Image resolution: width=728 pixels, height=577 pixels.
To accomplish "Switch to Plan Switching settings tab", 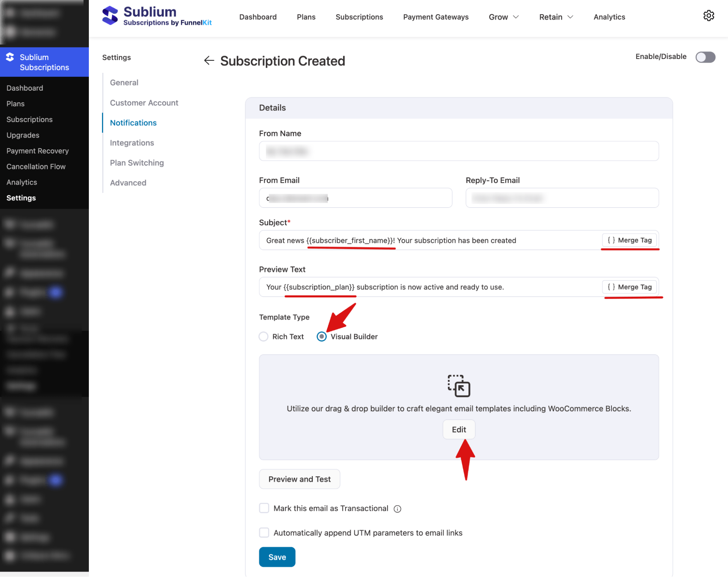I will coord(137,163).
